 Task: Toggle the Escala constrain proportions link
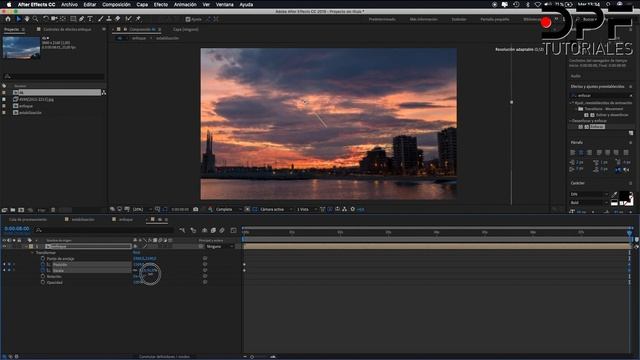(x=136, y=270)
